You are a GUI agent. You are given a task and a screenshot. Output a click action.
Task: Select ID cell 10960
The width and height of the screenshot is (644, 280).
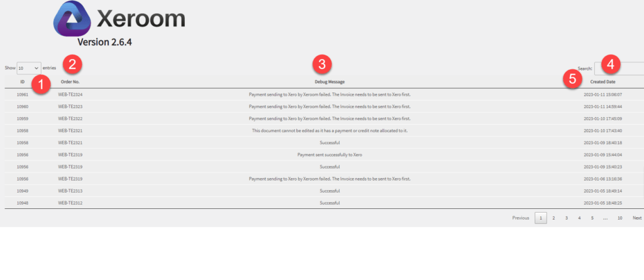pos(23,106)
